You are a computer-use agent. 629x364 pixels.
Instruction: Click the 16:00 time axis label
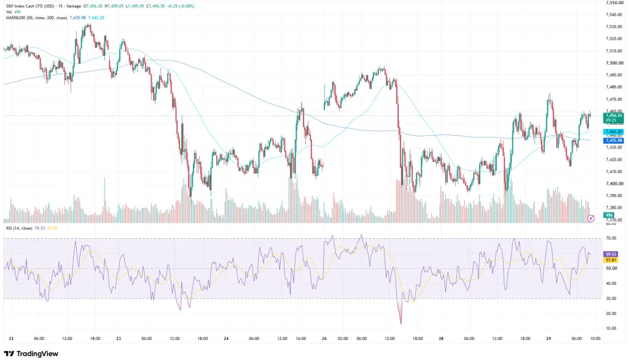tap(301, 339)
